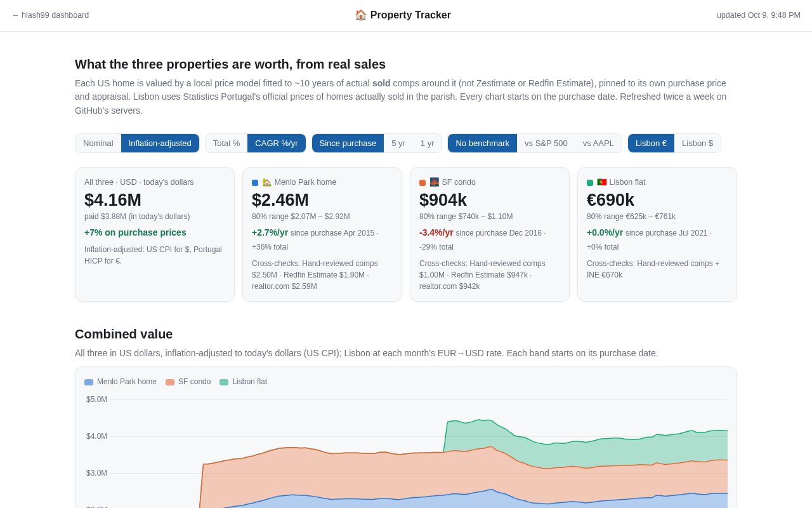Click the $5.0M axis label on chart
The width and height of the screenshot is (812, 508).
pyautogui.click(x=96, y=399)
